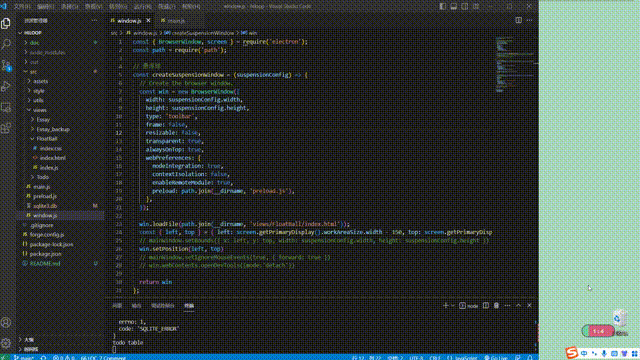The width and height of the screenshot is (640, 360).
Task: Click the red floating ball widget on desktop
Action: click(598, 331)
